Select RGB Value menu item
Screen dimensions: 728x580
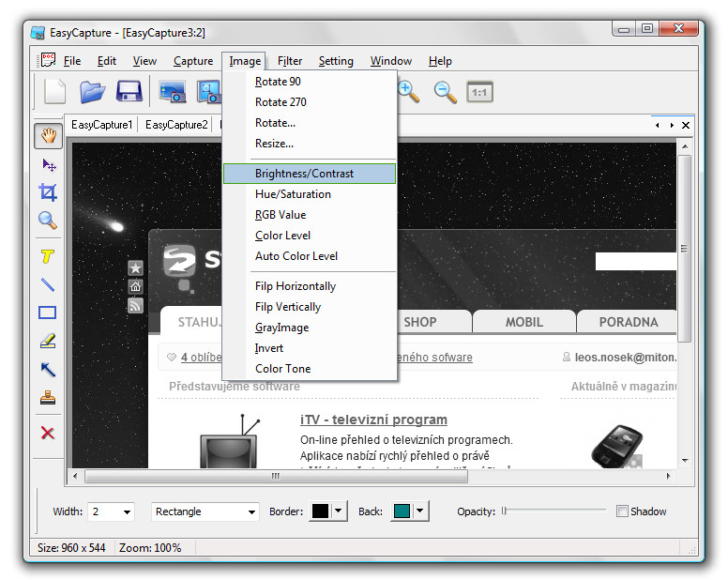pos(310,215)
